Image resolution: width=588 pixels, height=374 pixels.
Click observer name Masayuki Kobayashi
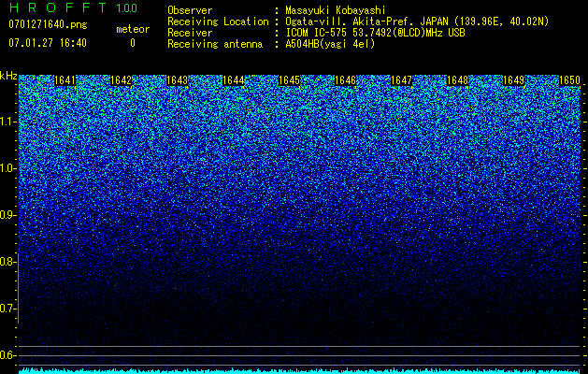336,10
